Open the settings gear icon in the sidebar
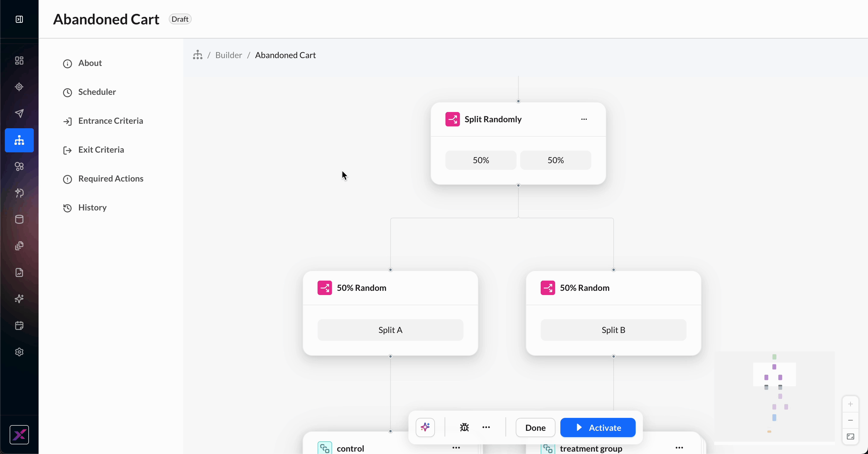868x454 pixels. coord(19,352)
